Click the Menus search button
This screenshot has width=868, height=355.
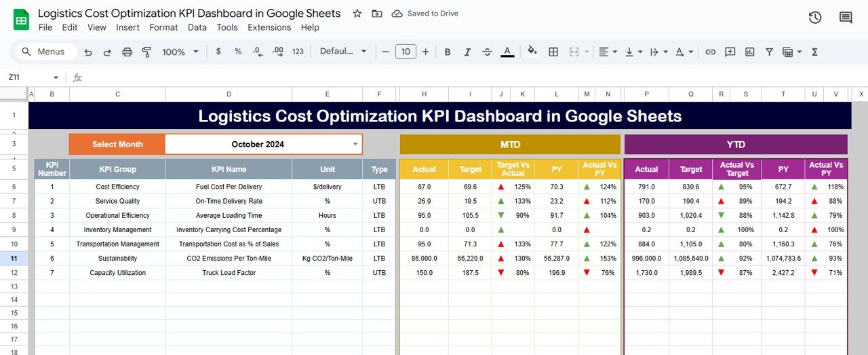[x=43, y=52]
